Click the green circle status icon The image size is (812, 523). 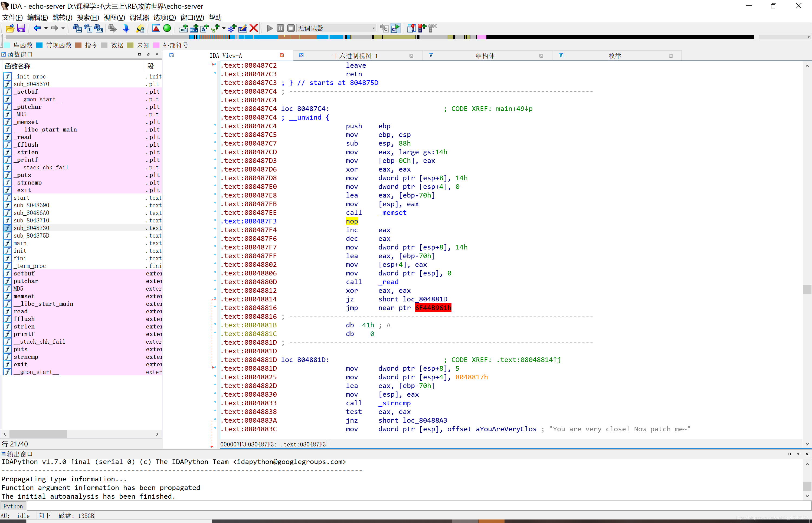coord(167,28)
